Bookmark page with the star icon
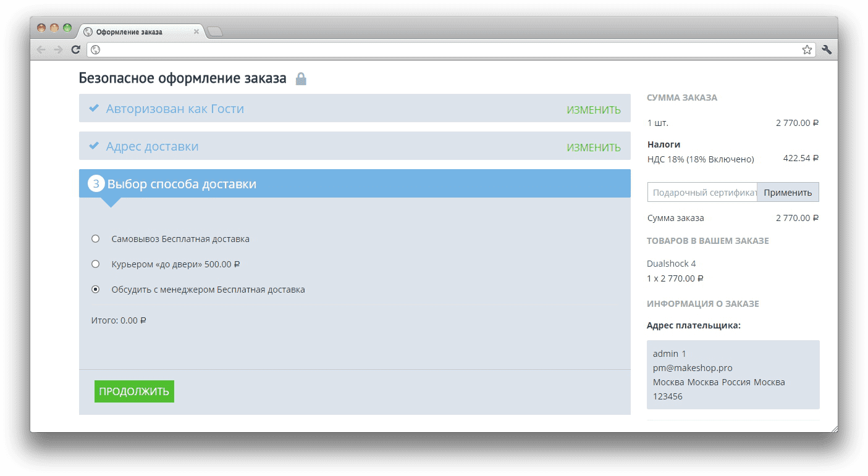 point(807,50)
